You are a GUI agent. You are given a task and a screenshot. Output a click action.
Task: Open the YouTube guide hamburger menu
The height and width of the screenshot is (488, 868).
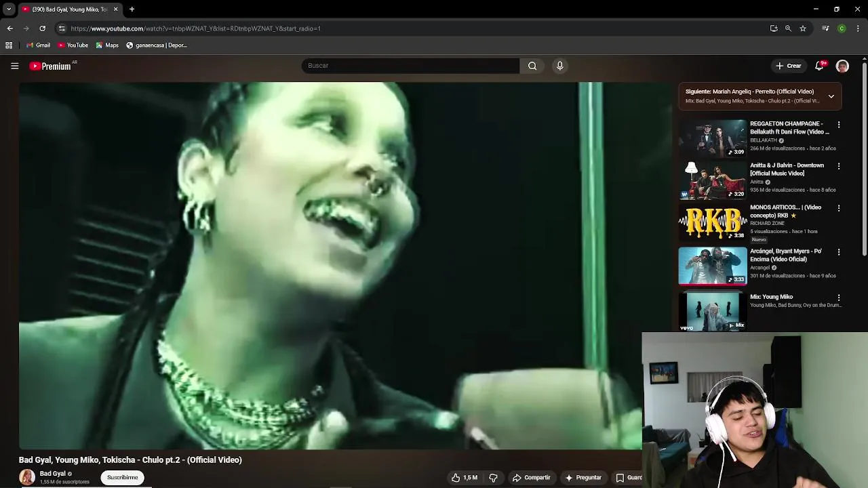tap(14, 66)
